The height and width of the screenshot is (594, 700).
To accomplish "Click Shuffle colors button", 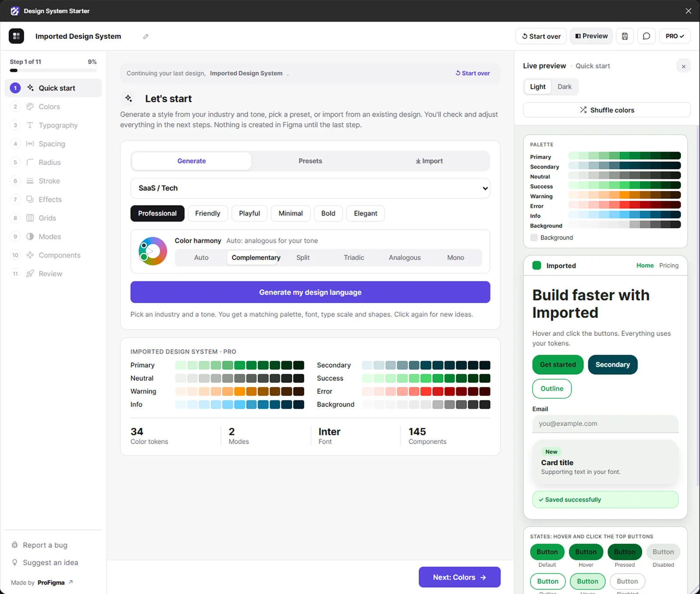I will pos(607,110).
